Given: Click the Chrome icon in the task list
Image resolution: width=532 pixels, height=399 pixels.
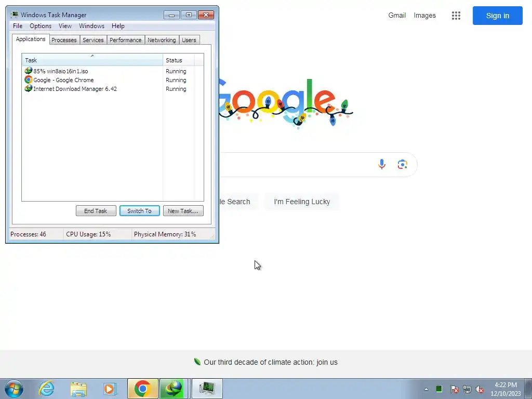Looking at the screenshot, I should pos(29,79).
